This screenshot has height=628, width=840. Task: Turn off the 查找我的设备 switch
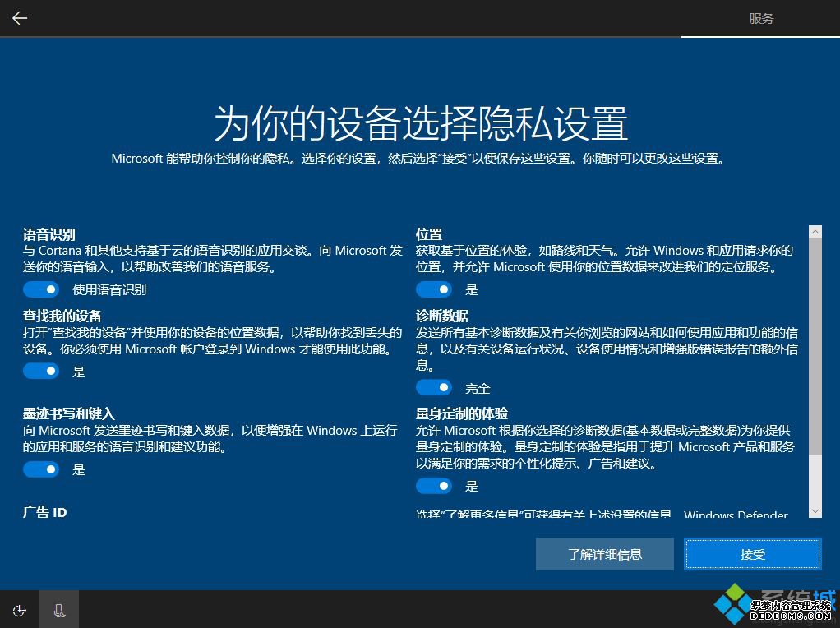click(41, 371)
